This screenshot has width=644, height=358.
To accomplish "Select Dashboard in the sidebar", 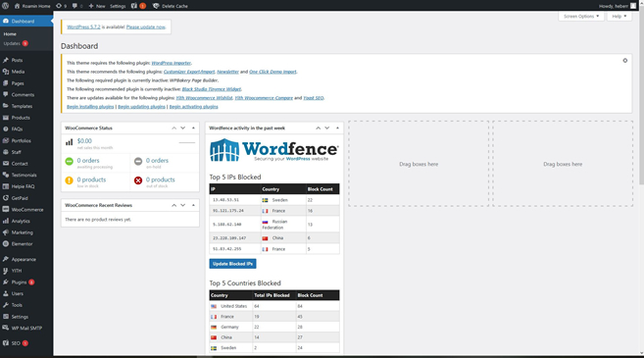I will [26, 21].
